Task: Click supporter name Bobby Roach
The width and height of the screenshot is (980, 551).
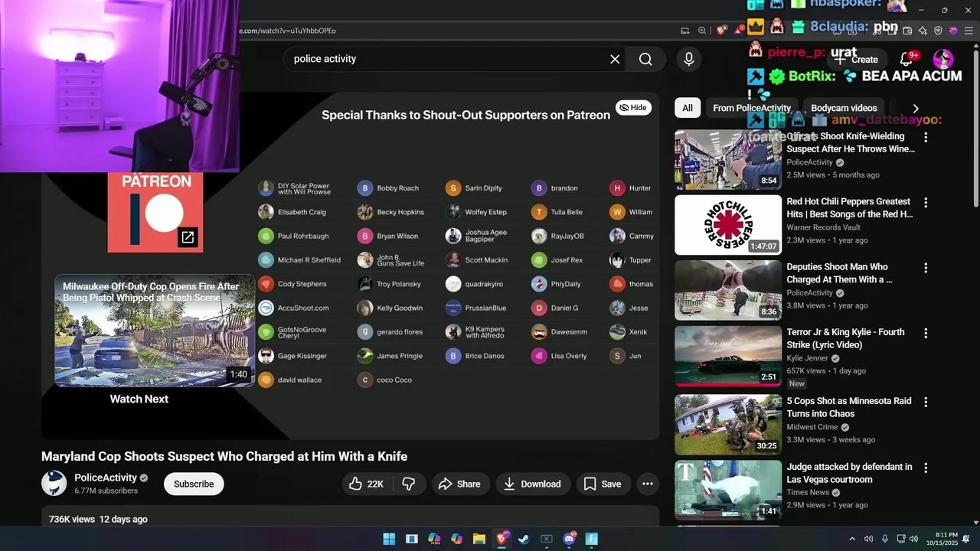Action: coord(398,188)
